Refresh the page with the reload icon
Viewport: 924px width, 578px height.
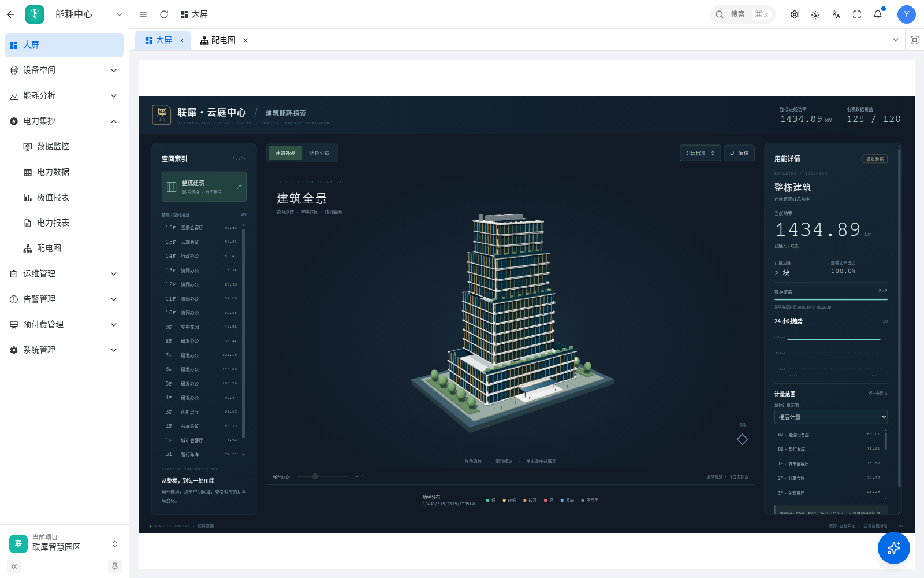164,14
